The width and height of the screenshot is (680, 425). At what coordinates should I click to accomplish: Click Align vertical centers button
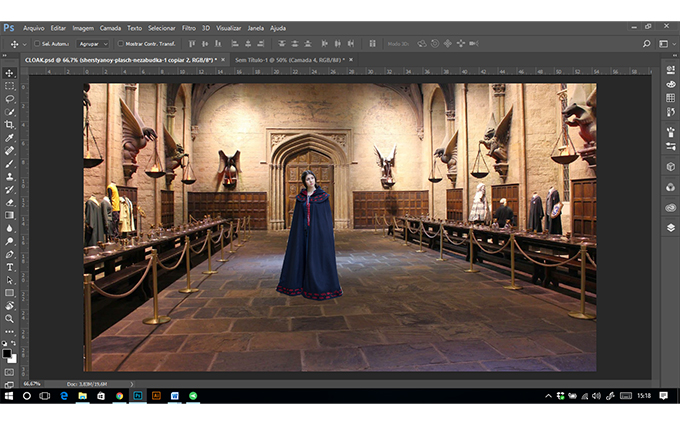(205, 44)
